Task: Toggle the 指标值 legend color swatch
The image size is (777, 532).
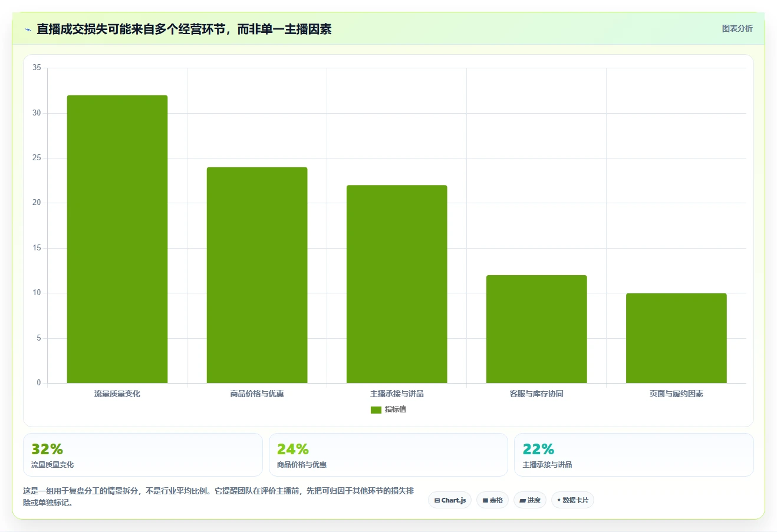Action: [376, 410]
